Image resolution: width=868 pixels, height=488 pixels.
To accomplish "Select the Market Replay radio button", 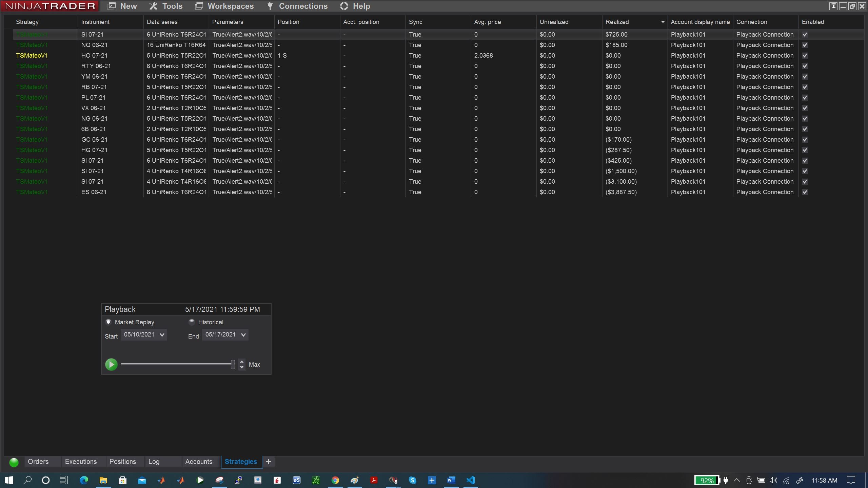I will click(x=108, y=322).
